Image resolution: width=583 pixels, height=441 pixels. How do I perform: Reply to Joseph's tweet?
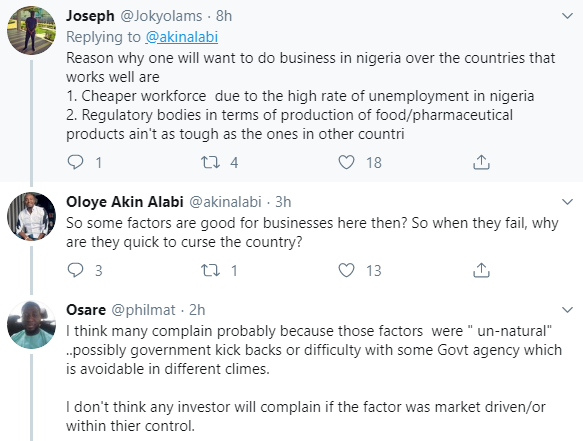(75, 162)
